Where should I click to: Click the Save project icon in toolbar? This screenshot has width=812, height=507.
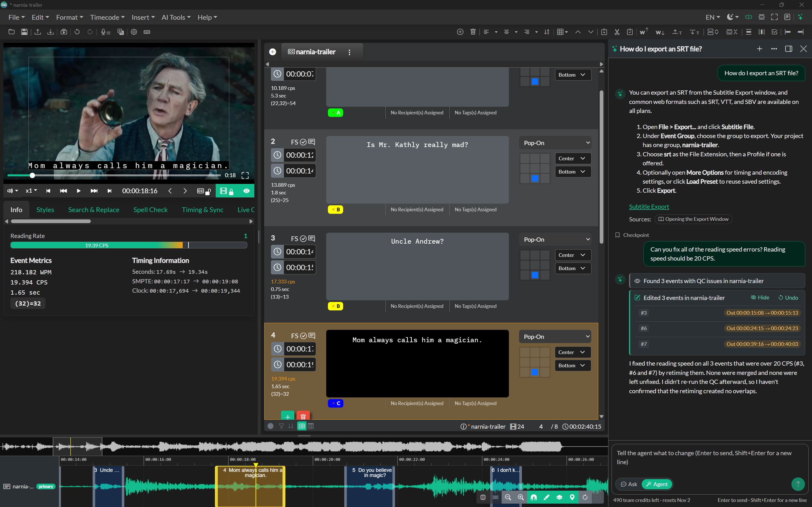click(24, 32)
